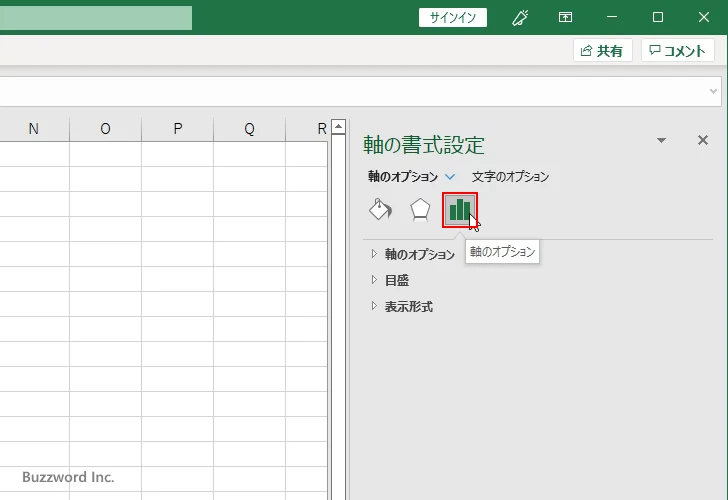This screenshot has height=500, width=728.
Task: Open the task pane options dropdown arrow
Action: coord(662,140)
